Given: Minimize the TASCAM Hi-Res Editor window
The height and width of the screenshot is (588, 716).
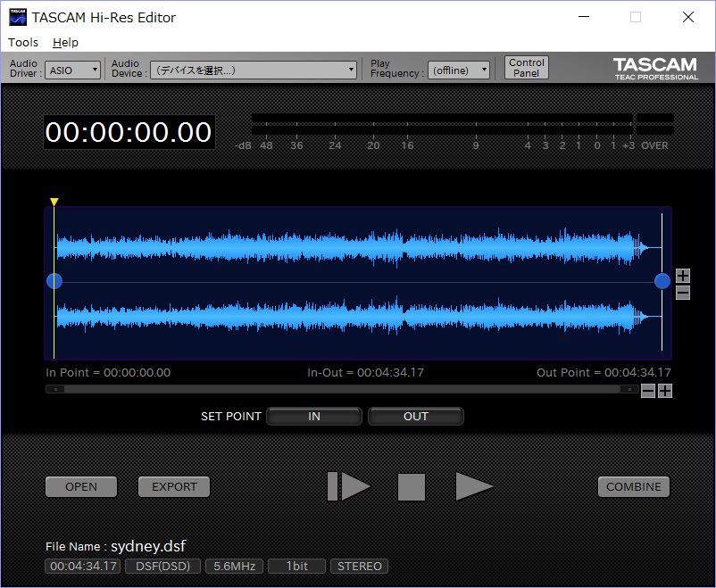Looking at the screenshot, I should click(584, 17).
